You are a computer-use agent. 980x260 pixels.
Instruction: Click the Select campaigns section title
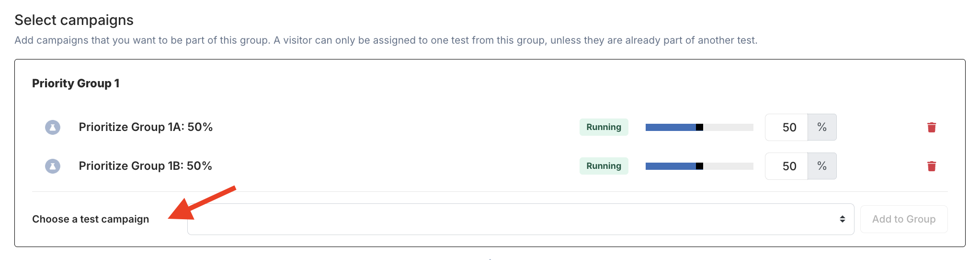tap(74, 20)
